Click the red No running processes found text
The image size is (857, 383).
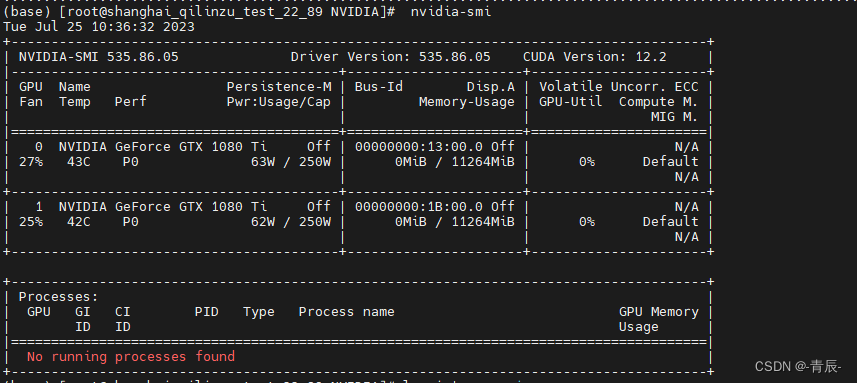(x=131, y=357)
